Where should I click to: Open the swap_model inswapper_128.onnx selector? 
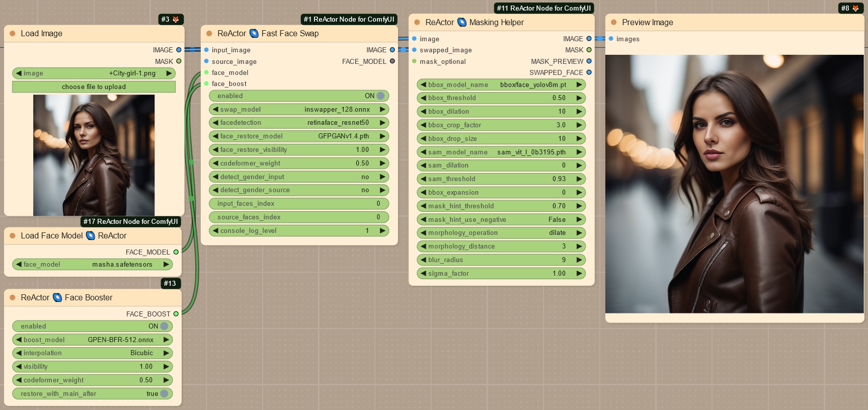(299, 110)
